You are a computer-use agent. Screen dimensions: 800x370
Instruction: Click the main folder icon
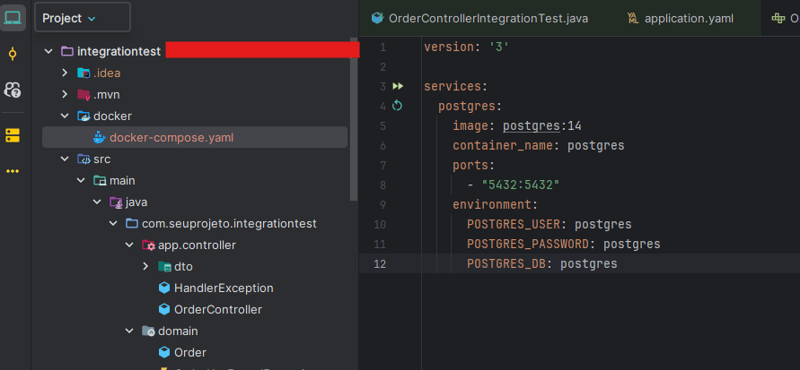click(99, 181)
